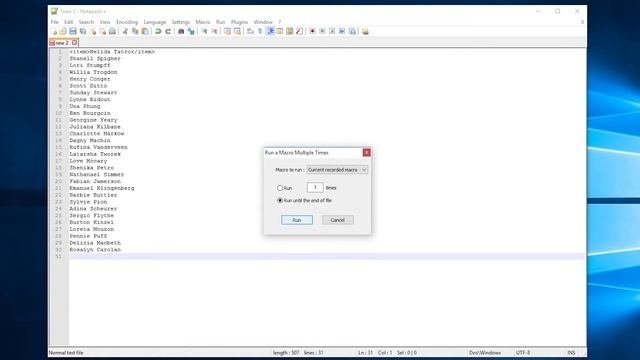Viewport: 640px width, 360px height.
Task: Toggle Show all characters pilcrow icon
Action: pyautogui.click(x=260, y=31)
